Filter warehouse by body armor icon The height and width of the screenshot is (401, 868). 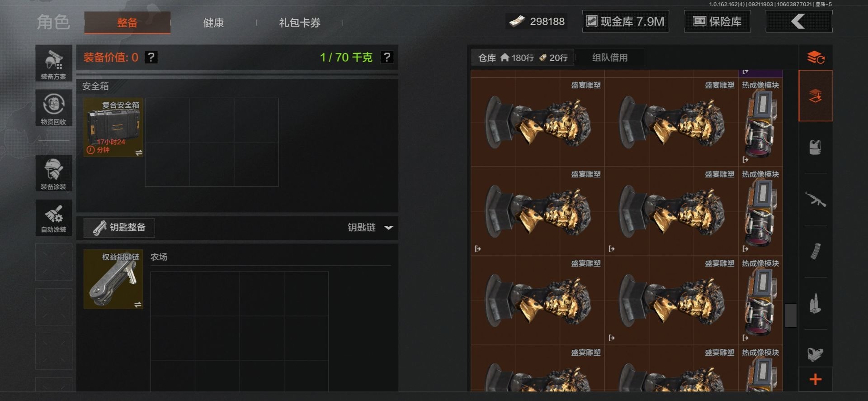coord(815,147)
